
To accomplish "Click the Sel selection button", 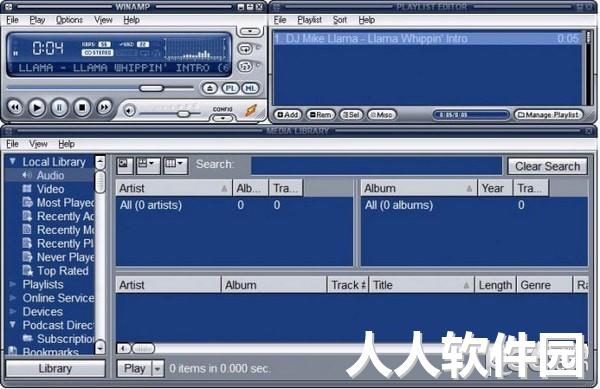I will click(x=351, y=115).
